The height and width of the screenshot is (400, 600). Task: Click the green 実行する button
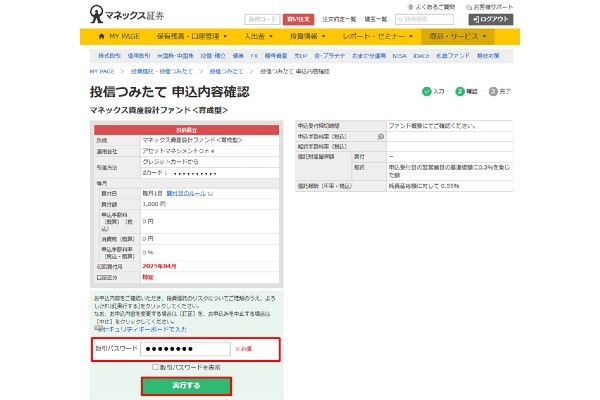coord(186,386)
